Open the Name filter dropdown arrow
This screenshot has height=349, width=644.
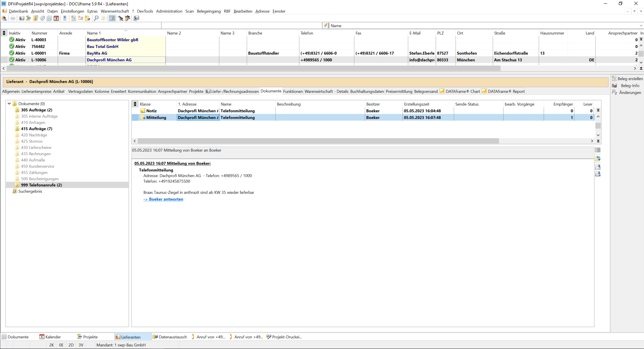[641, 25]
